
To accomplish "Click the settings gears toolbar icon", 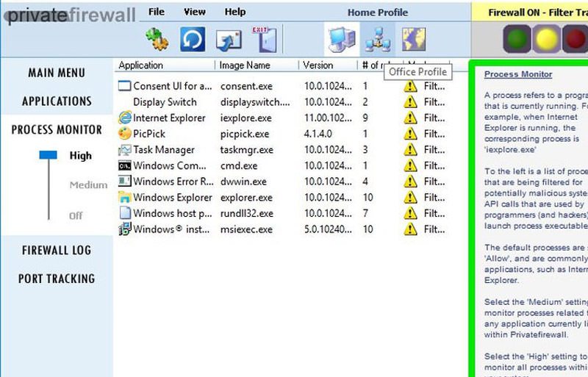I will 157,40.
